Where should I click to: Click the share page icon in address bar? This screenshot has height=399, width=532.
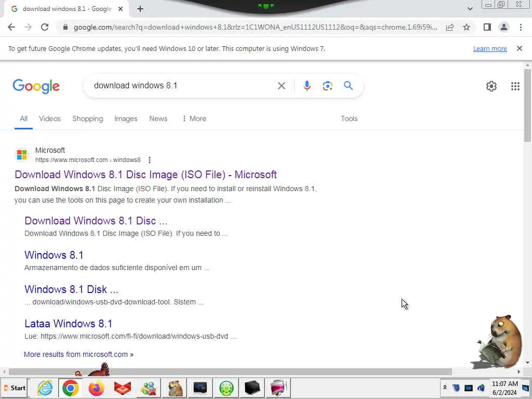tap(450, 27)
